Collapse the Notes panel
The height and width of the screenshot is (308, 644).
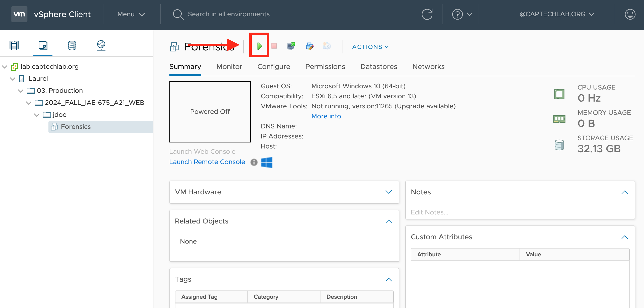pyautogui.click(x=624, y=192)
